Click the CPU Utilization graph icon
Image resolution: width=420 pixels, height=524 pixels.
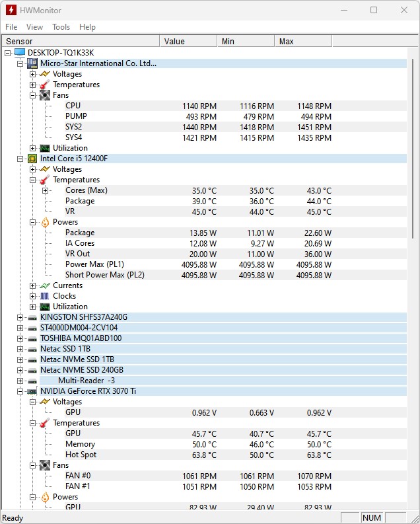[45, 307]
